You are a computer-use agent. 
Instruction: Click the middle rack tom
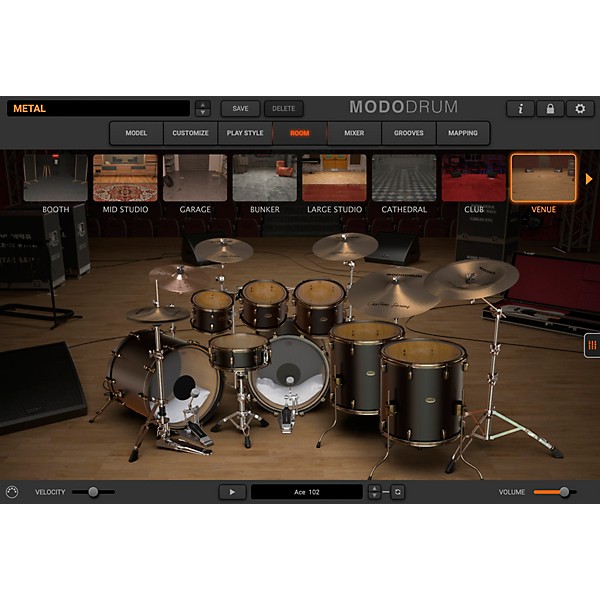click(x=264, y=304)
